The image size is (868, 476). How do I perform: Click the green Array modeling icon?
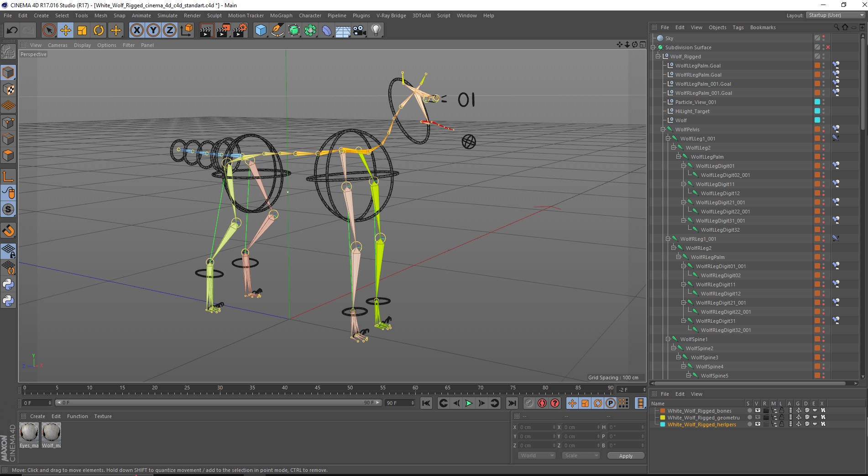[310, 31]
